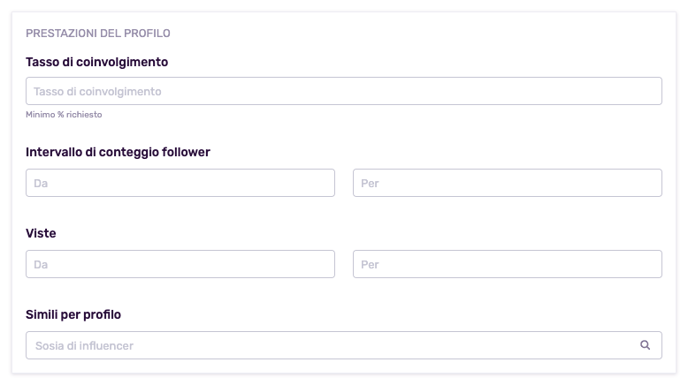Image resolution: width=688 pixels, height=385 pixels.
Task: Open the similar-profile influencer lookup box
Action: pos(344,345)
